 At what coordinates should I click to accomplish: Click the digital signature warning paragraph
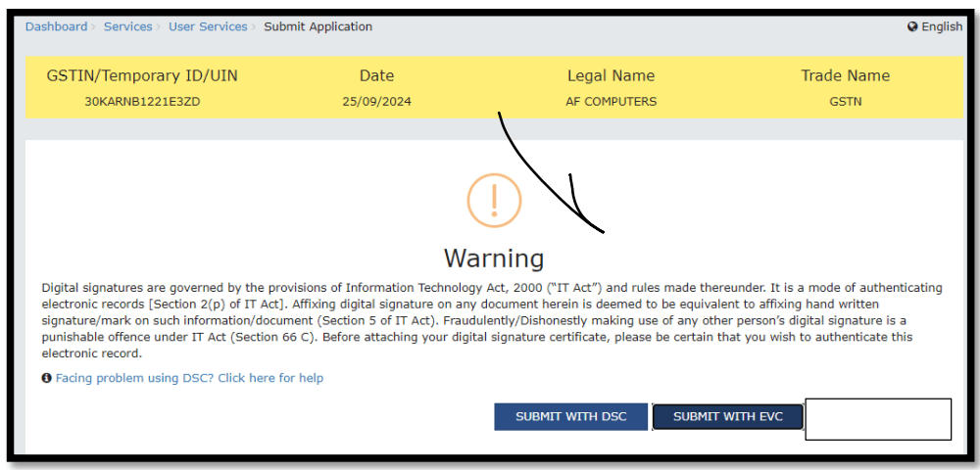490,320
